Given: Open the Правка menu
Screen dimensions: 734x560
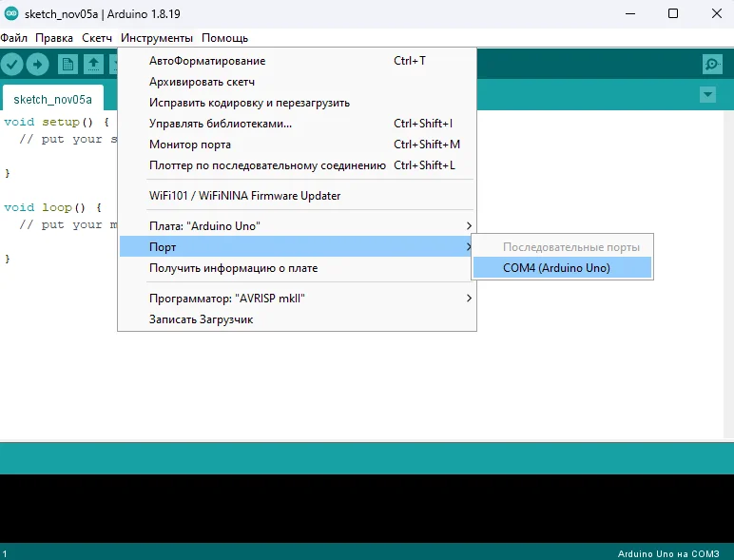Looking at the screenshot, I should pyautogui.click(x=54, y=38).
